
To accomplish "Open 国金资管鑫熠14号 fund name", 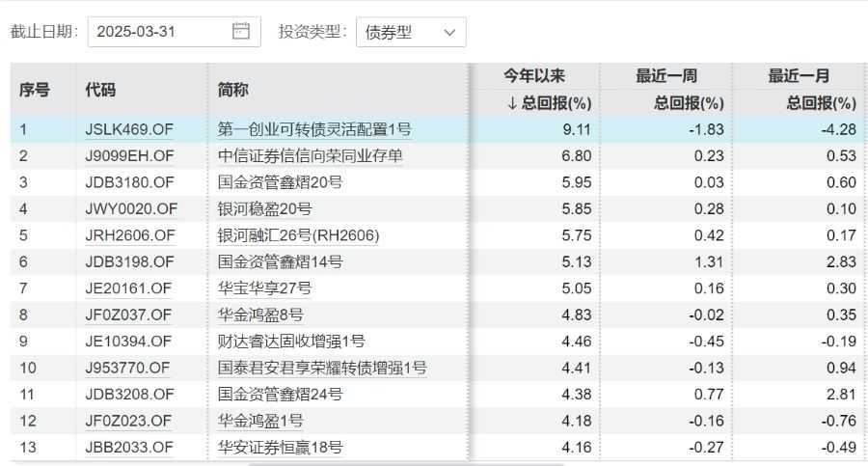I will pos(280,262).
